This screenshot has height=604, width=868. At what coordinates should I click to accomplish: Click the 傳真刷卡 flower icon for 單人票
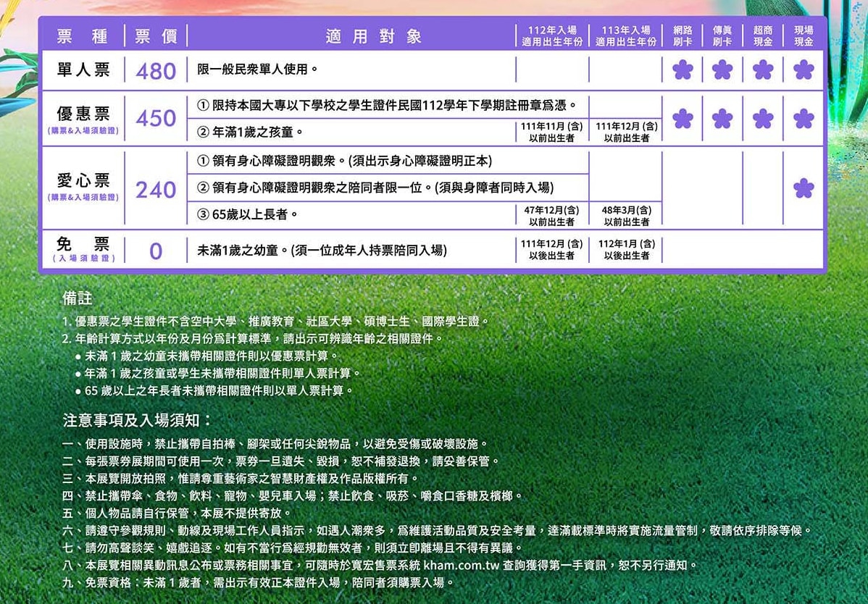coord(722,70)
